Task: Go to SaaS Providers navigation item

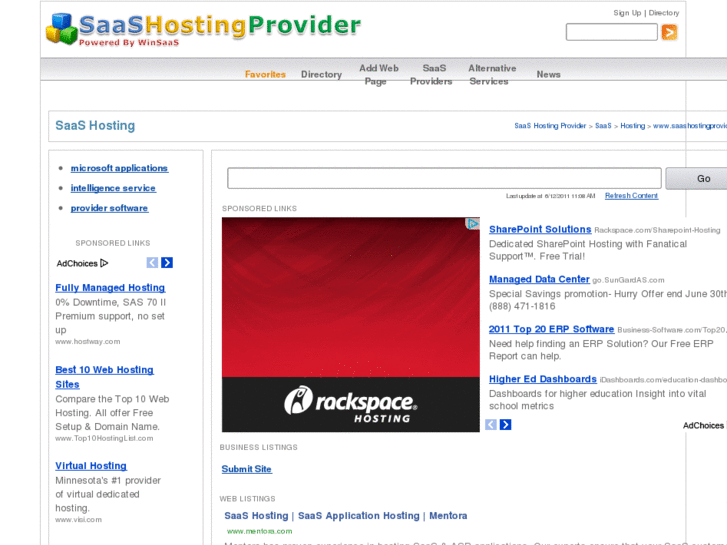Action: (431, 75)
